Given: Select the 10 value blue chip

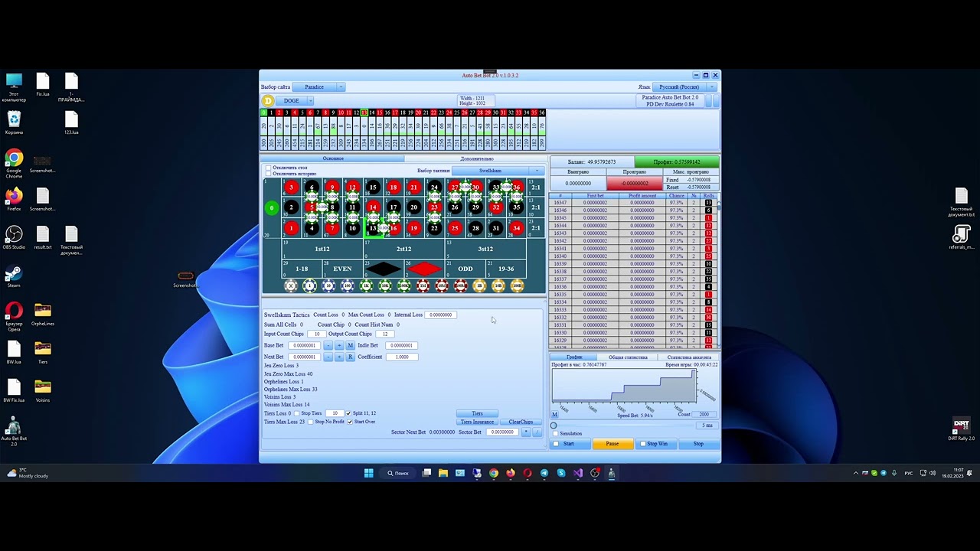Looking at the screenshot, I should [328, 286].
